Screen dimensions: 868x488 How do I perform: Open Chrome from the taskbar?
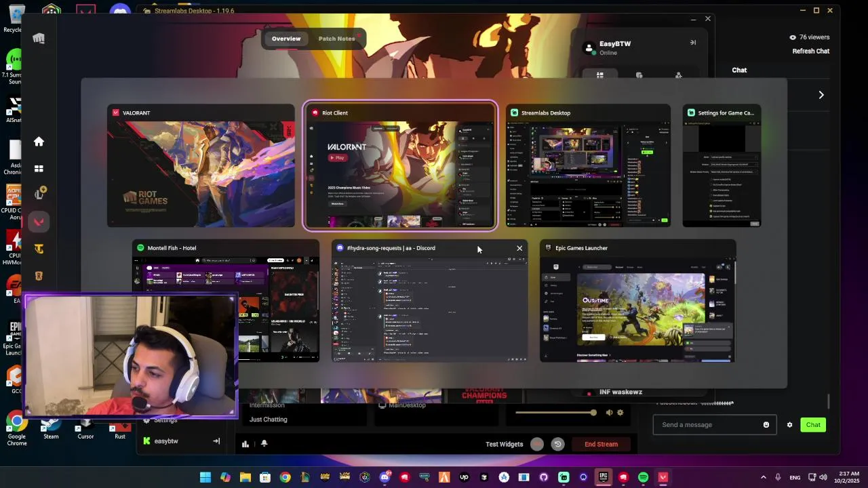(x=285, y=477)
